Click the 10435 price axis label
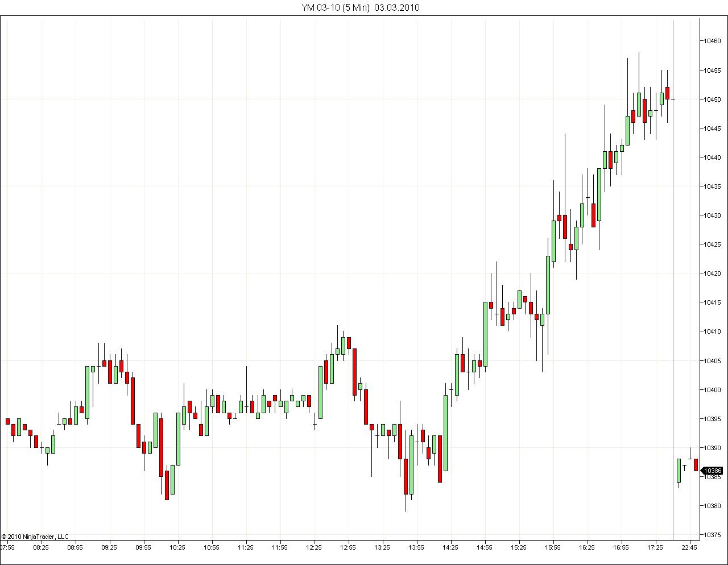 click(713, 186)
